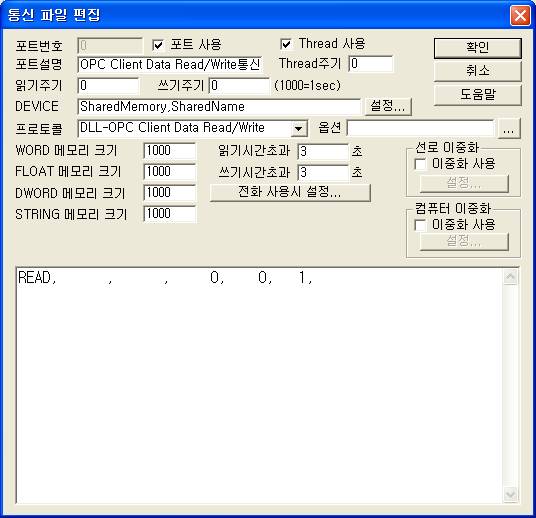The width and height of the screenshot is (536, 518).
Task: Close the 통신 파일 편집 dialog
Action: tap(520, 15)
